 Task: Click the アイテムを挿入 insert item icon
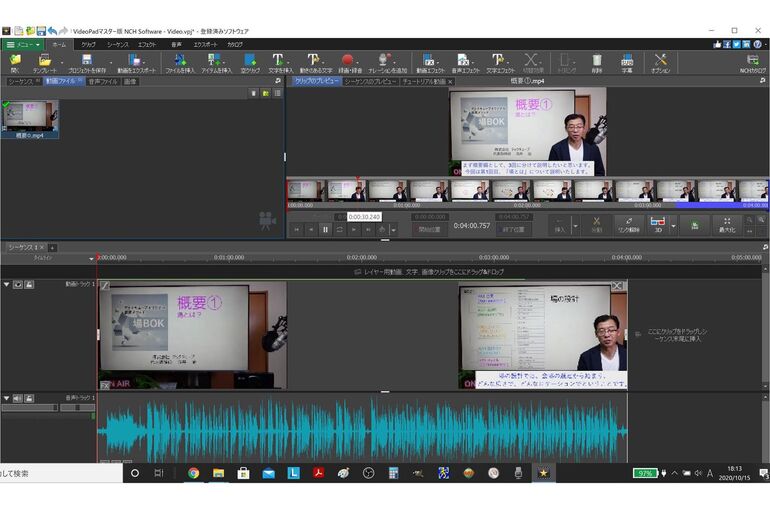pyautogui.click(x=216, y=63)
